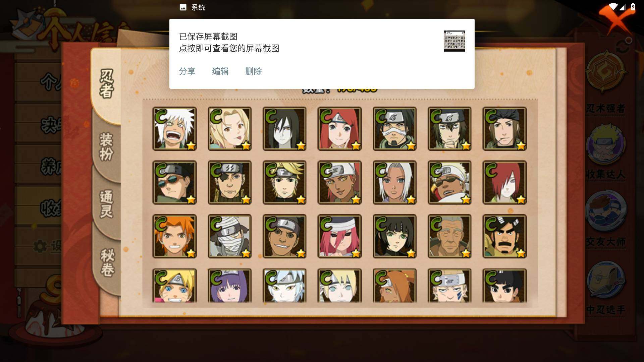Select the elderly gray-haired ninja portrait

pyautogui.click(x=449, y=236)
